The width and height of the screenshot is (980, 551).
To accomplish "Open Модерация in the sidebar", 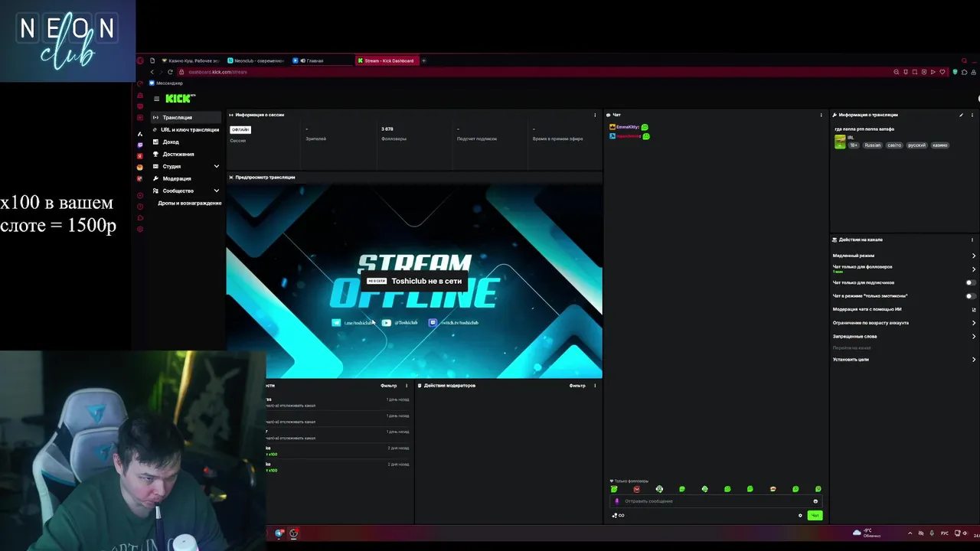I will [x=186, y=178].
